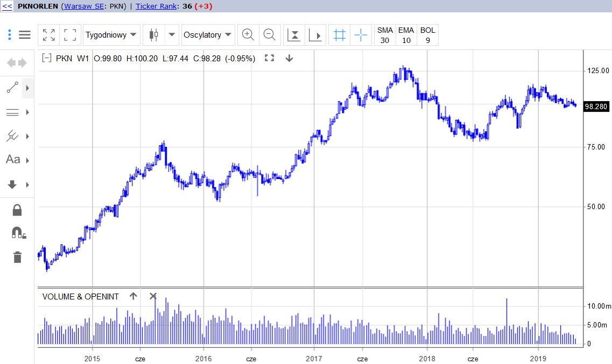The width and height of the screenshot is (612, 364).
Task: Open the Warsaw SE exchange link
Action: coord(84,6)
